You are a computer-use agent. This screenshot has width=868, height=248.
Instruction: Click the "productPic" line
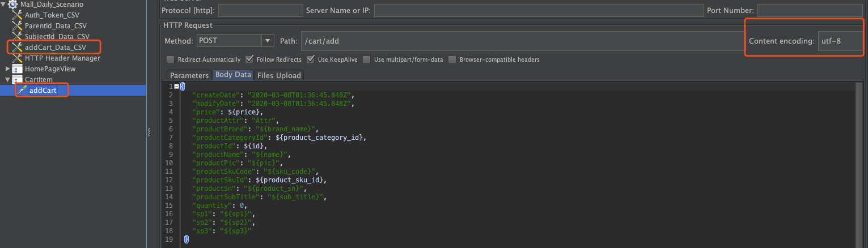point(237,163)
